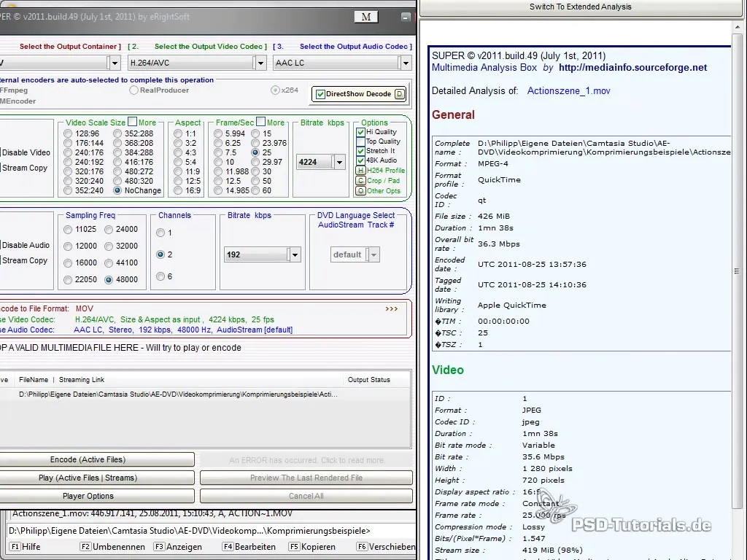The width and height of the screenshot is (747, 560).
Task: Select 1 audio channel
Action: [160, 233]
